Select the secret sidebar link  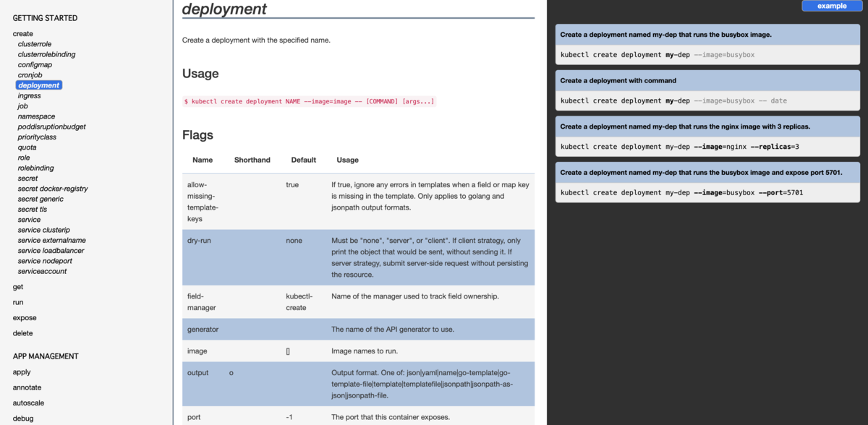tap(27, 178)
